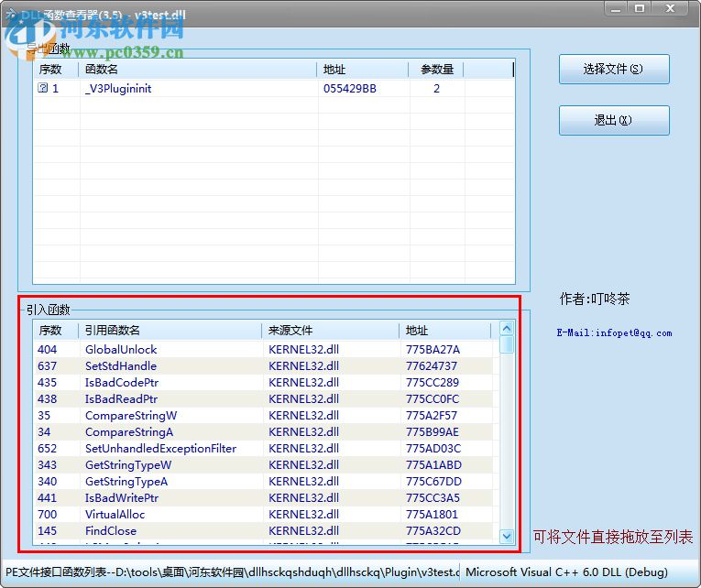Viewport: 701px width, 588px height.
Task: Click the export list 地址 column header
Action: point(363,70)
